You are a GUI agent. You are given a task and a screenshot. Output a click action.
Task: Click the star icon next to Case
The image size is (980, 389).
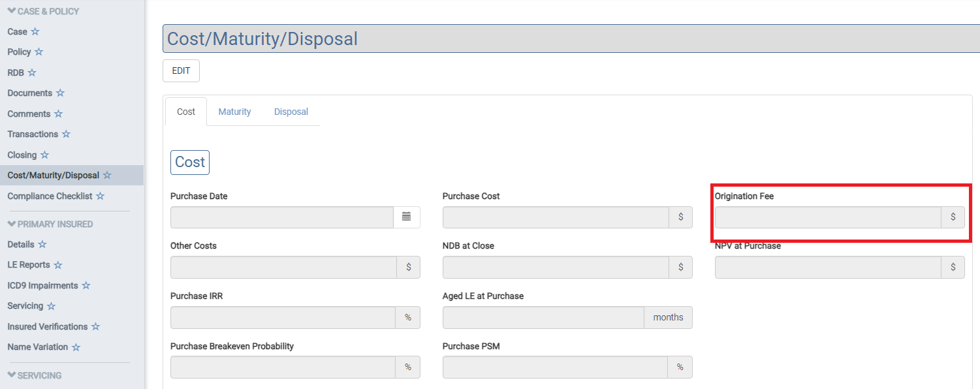tap(35, 31)
